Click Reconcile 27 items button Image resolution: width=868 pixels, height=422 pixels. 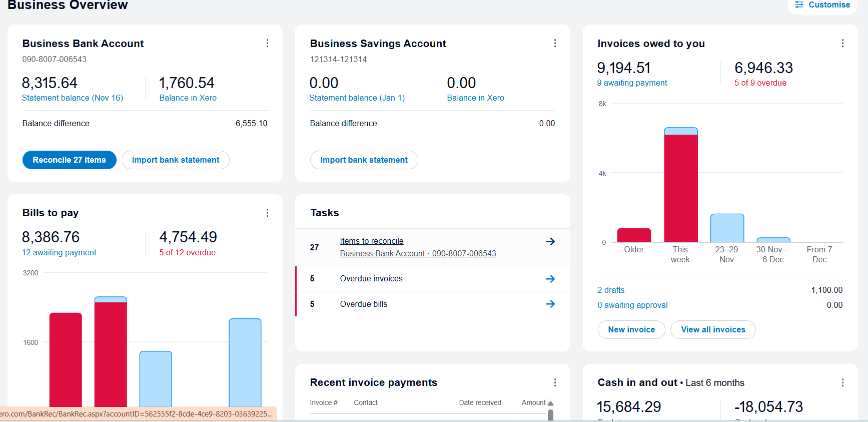pos(70,160)
